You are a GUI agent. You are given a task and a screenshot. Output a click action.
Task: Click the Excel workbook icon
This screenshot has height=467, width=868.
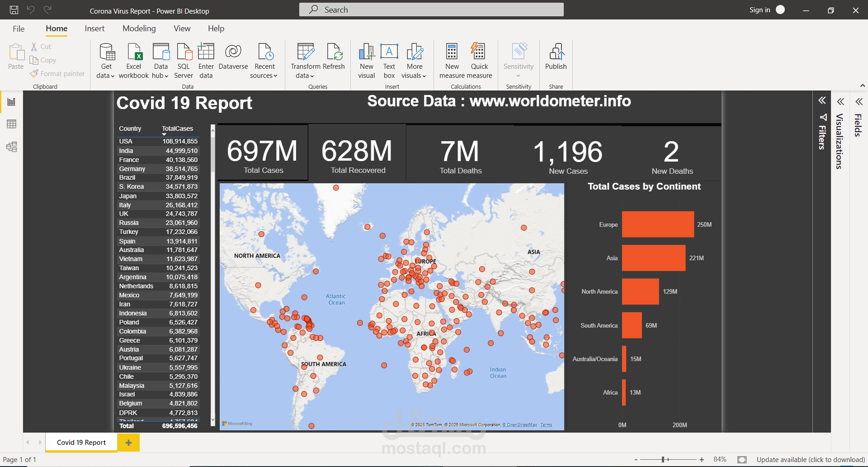click(134, 52)
